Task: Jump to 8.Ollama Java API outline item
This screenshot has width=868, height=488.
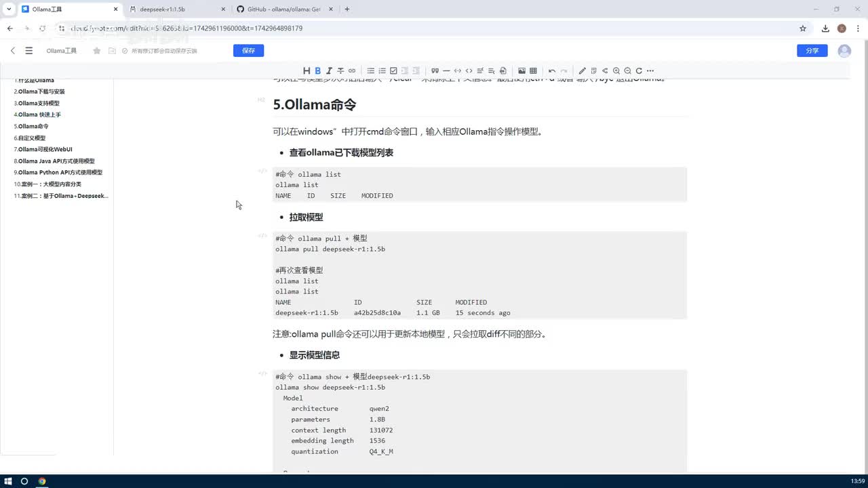Action: coord(54,161)
